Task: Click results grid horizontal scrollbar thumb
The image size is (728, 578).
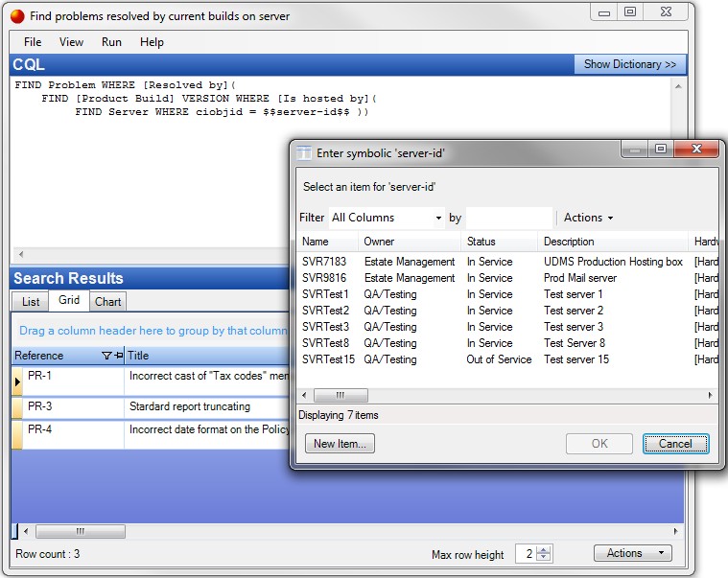Action: [x=81, y=531]
